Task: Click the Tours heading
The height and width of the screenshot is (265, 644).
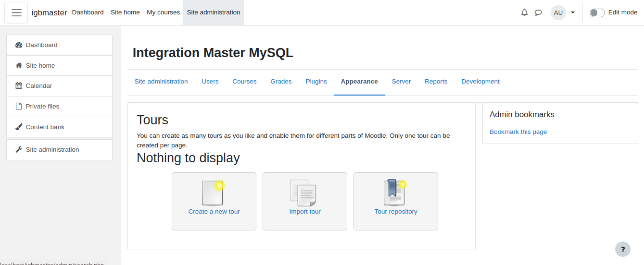Action: tap(152, 120)
